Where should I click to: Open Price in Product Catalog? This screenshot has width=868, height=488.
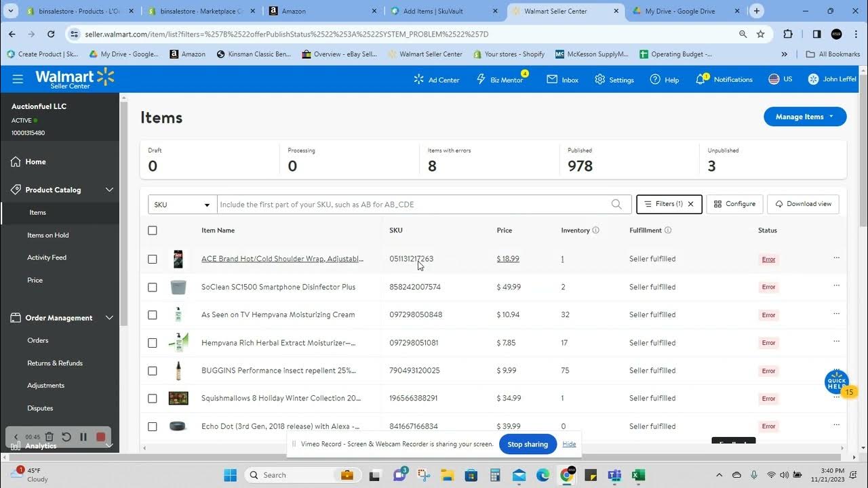tap(35, 280)
